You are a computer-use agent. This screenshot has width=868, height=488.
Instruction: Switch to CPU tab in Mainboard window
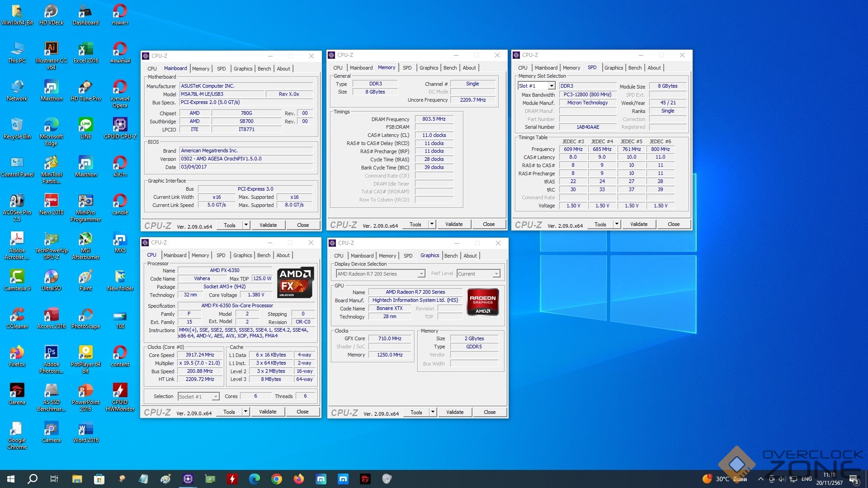pyautogui.click(x=152, y=69)
